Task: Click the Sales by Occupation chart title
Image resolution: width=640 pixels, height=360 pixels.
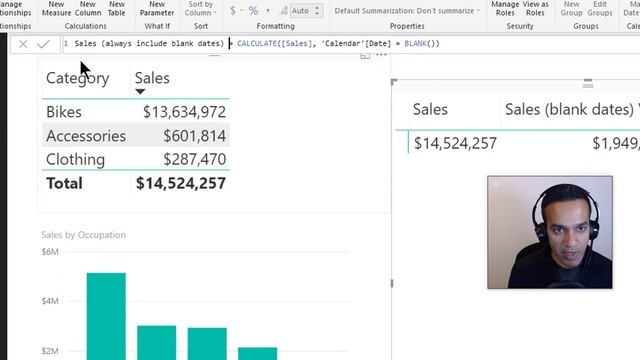Action: [x=83, y=235]
